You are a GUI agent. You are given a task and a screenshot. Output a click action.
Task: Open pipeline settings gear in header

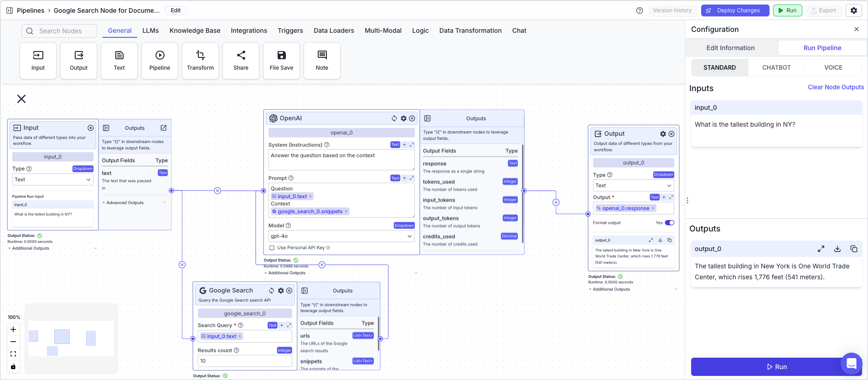coord(854,10)
